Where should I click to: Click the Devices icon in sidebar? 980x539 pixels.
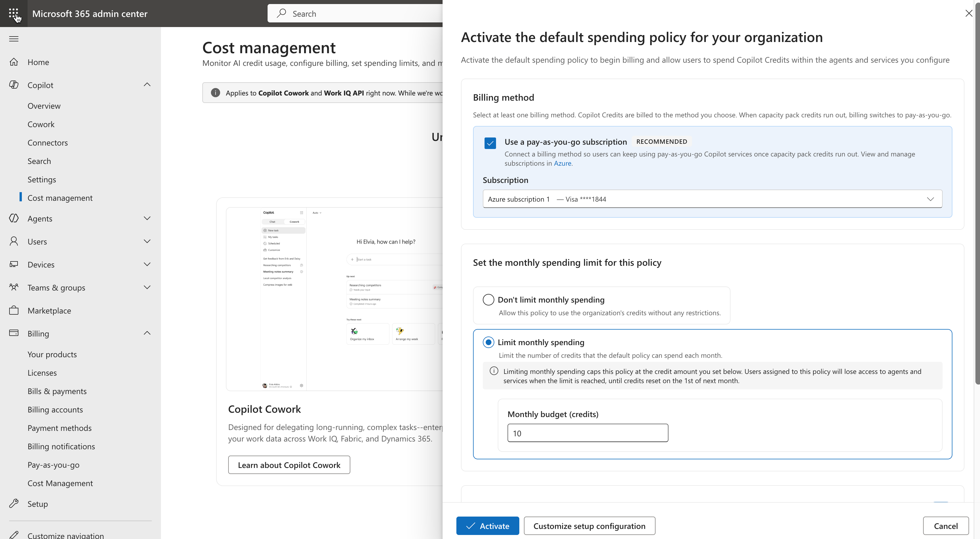(x=14, y=265)
